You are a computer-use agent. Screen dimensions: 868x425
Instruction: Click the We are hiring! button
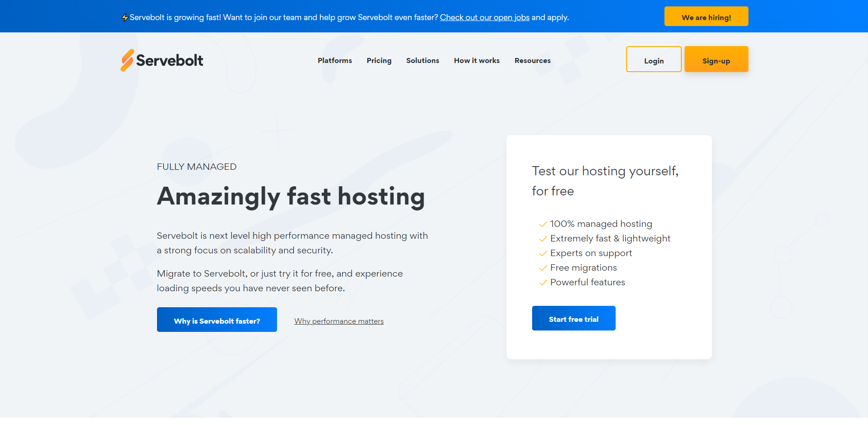pyautogui.click(x=706, y=16)
